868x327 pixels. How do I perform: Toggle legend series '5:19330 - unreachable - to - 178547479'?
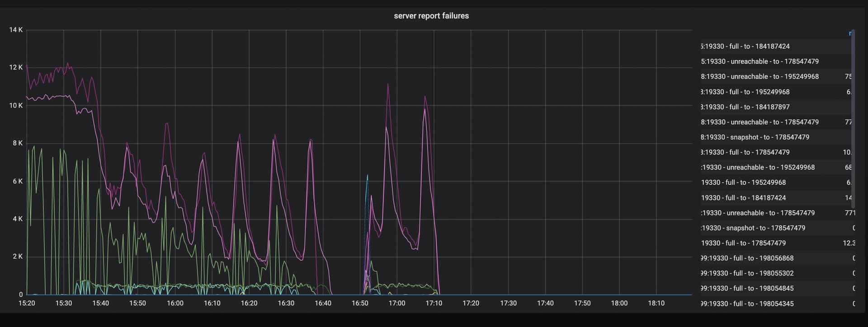pos(759,61)
